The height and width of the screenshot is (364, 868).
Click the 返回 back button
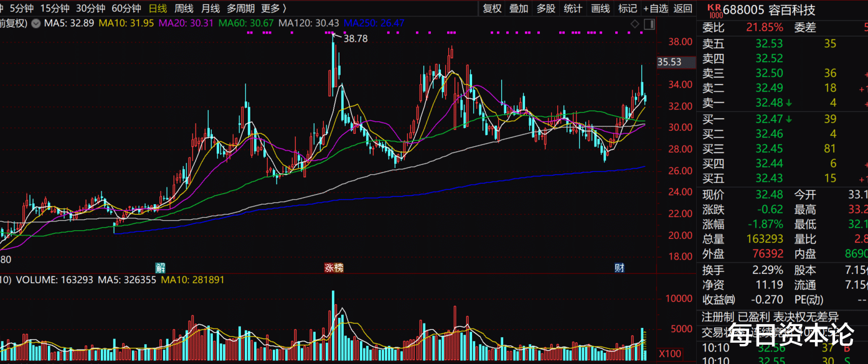683,8
